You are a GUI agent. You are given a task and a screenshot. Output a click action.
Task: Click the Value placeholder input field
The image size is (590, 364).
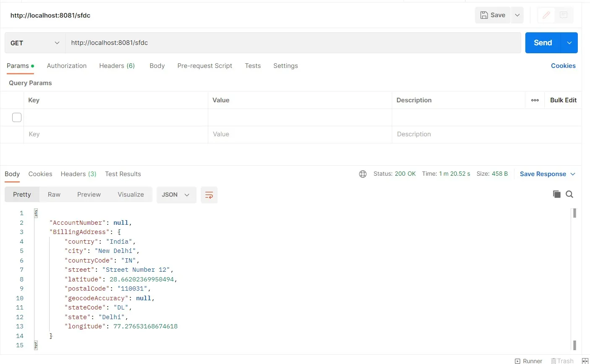(300, 134)
